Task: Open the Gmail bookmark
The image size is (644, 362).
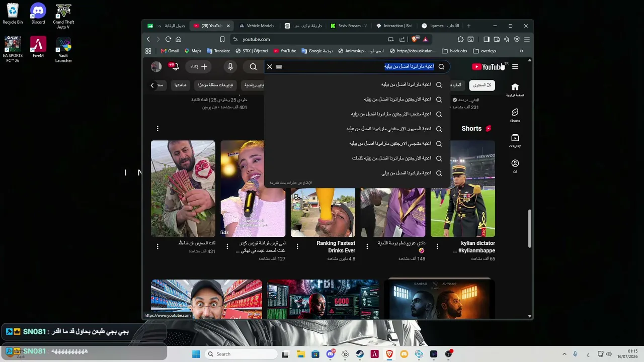Action: coord(170,51)
